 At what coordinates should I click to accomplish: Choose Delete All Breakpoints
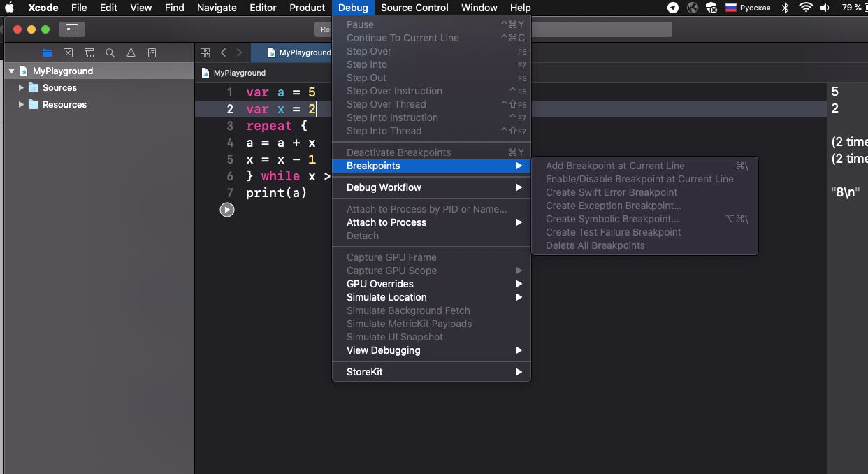point(644,245)
